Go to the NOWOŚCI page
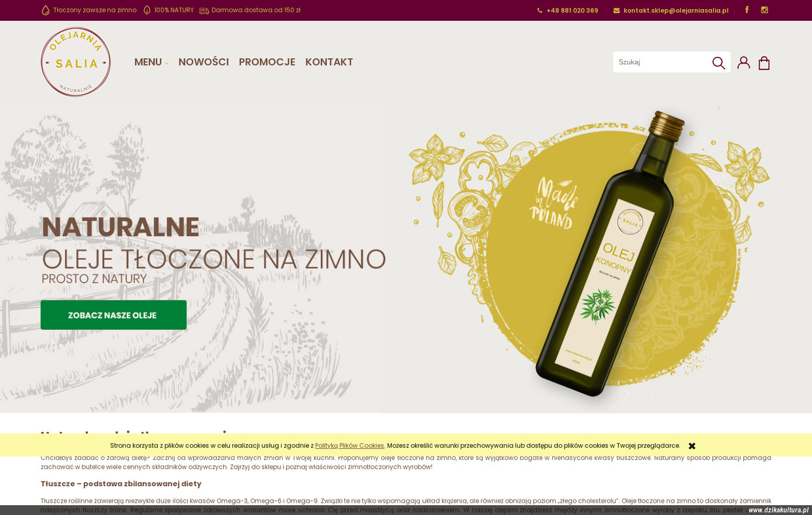The image size is (812, 515). [204, 62]
